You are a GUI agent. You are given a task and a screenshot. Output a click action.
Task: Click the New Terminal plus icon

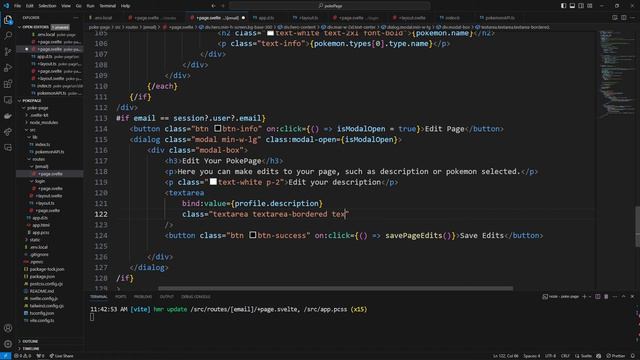[584, 297]
